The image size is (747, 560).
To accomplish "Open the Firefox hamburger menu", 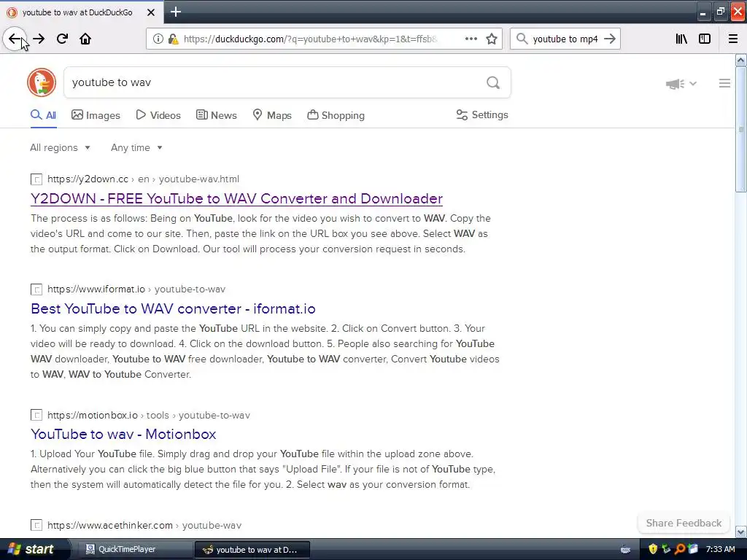I will click(733, 39).
